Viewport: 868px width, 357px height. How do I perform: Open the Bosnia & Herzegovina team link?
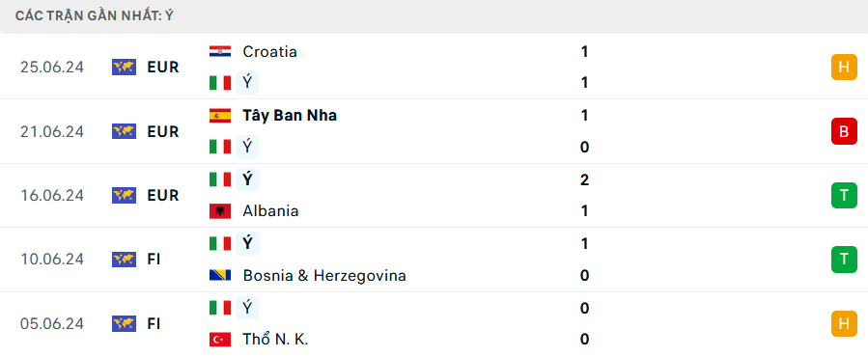pos(324,275)
